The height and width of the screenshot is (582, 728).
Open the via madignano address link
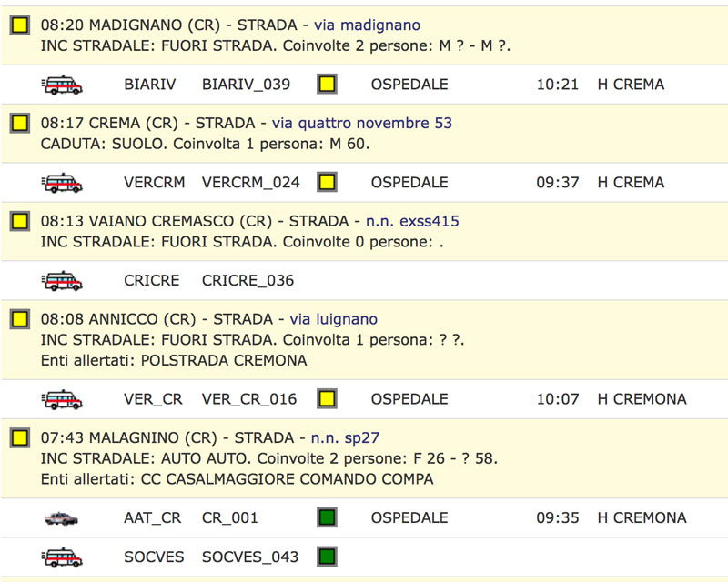click(x=367, y=25)
